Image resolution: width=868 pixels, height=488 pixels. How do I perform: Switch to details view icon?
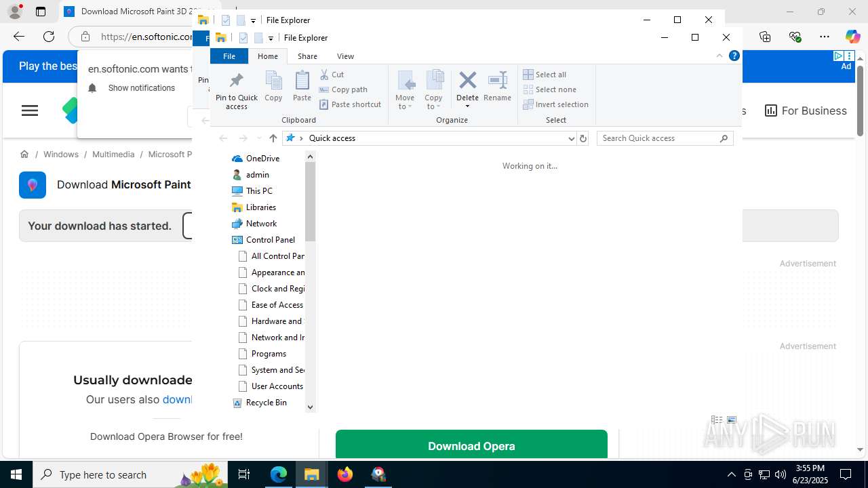717,420
